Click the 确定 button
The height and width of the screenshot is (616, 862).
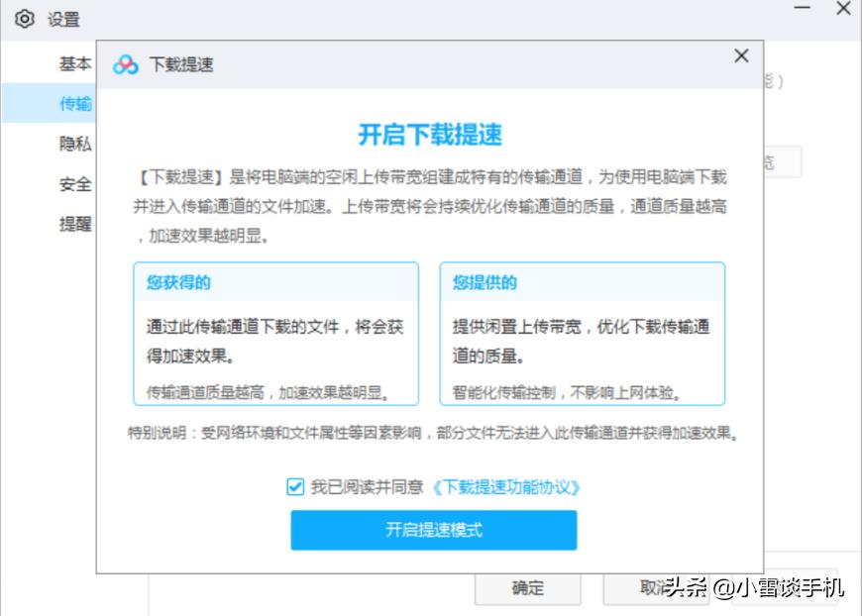[x=529, y=588]
